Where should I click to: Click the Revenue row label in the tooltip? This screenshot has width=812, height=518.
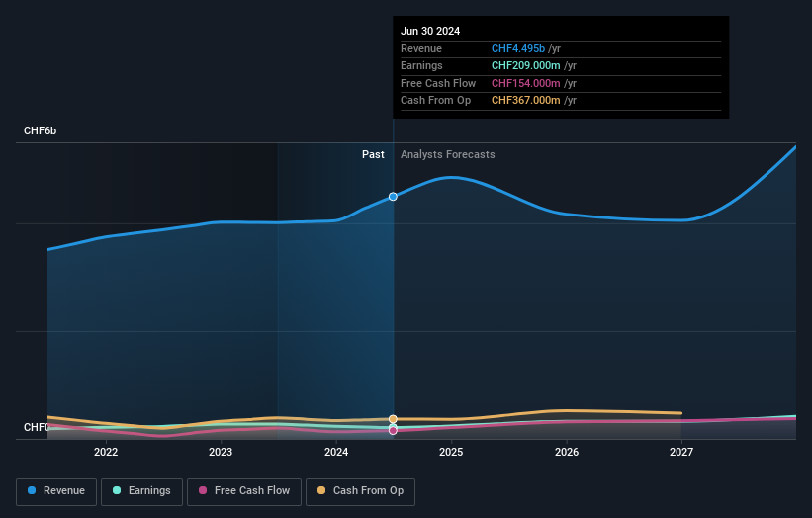click(421, 48)
